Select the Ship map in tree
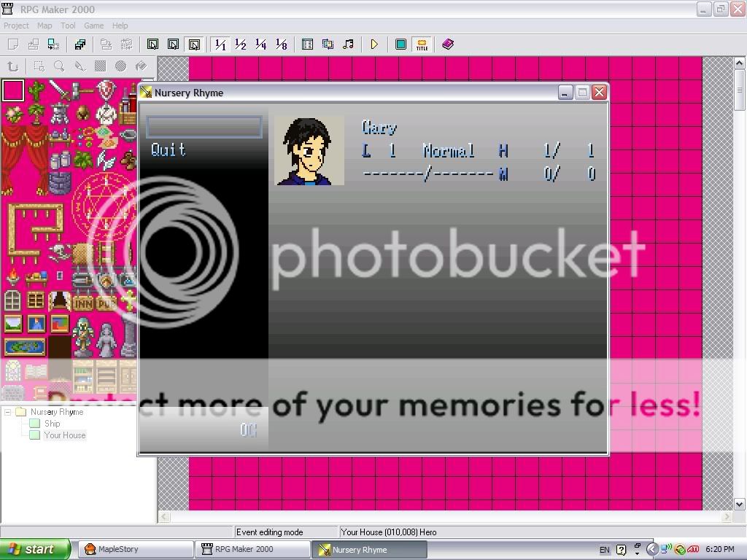Image resolution: width=747 pixels, height=560 pixels. (x=52, y=424)
